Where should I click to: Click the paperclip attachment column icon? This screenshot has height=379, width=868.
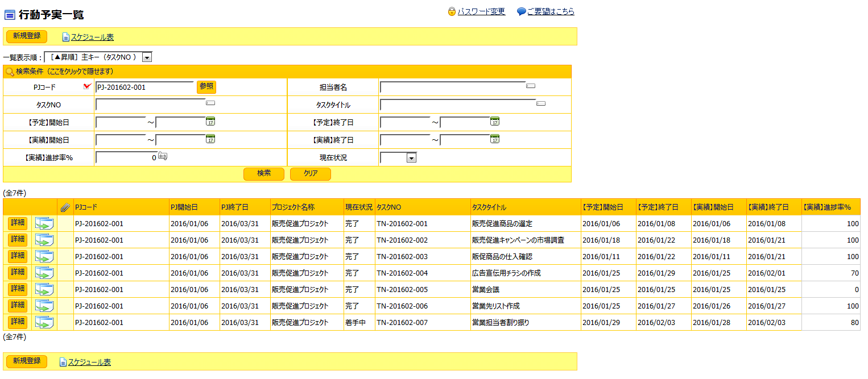click(65, 207)
